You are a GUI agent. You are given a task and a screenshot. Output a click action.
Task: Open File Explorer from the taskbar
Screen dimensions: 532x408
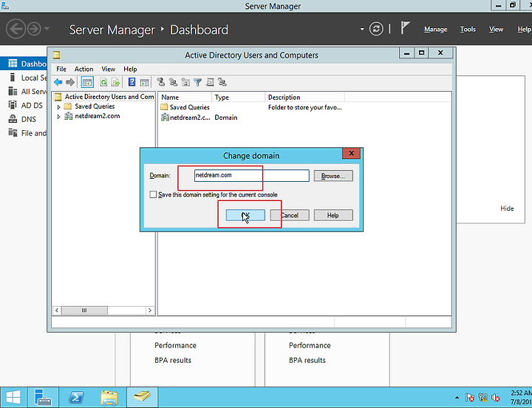point(109,397)
